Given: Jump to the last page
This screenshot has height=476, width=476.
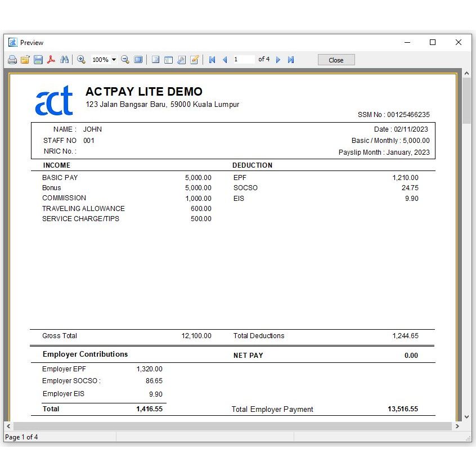Looking at the screenshot, I should pyautogui.click(x=291, y=60).
